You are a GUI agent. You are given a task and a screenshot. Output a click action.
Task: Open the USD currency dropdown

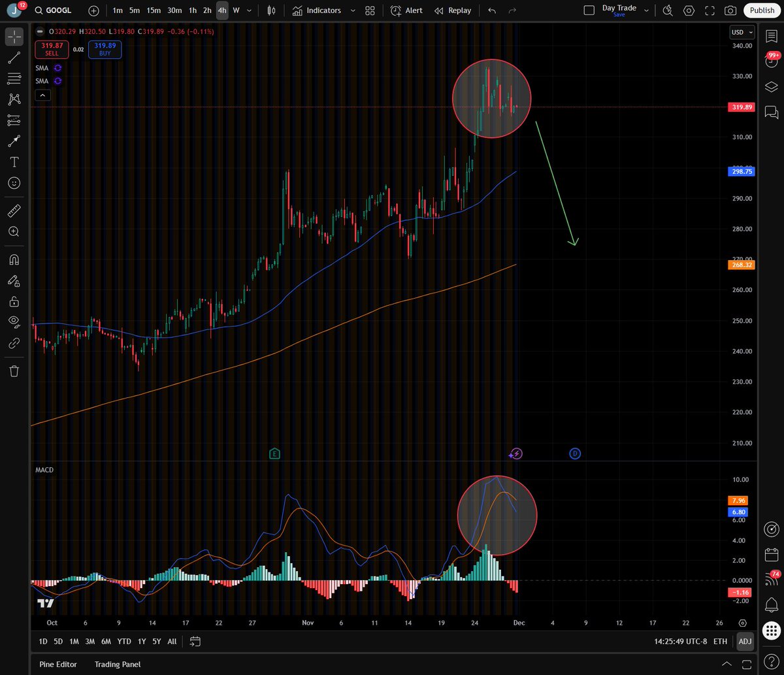[742, 31]
